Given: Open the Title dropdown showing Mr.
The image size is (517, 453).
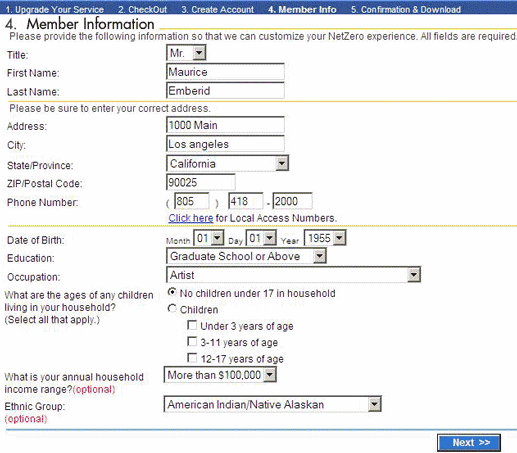Looking at the screenshot, I should tap(186, 53).
